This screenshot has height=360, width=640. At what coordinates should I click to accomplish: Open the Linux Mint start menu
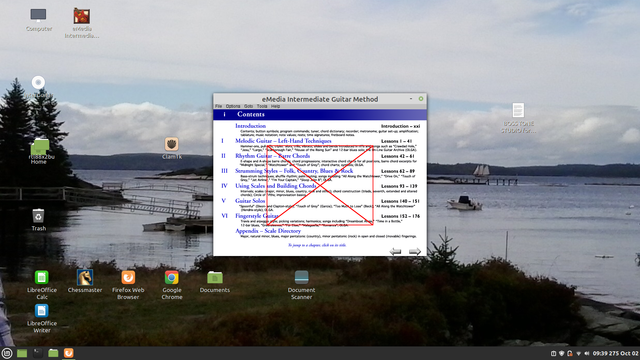(7, 353)
